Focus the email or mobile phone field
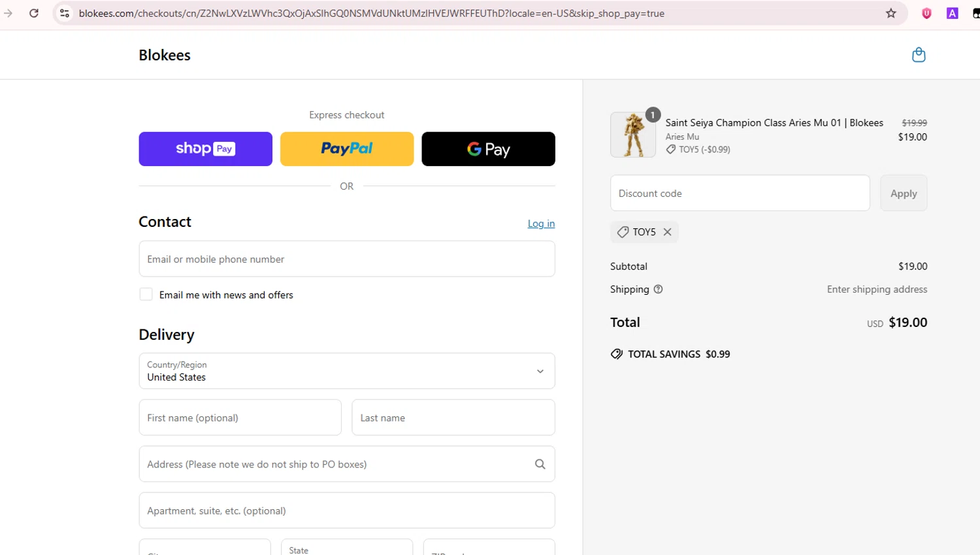 pos(347,259)
